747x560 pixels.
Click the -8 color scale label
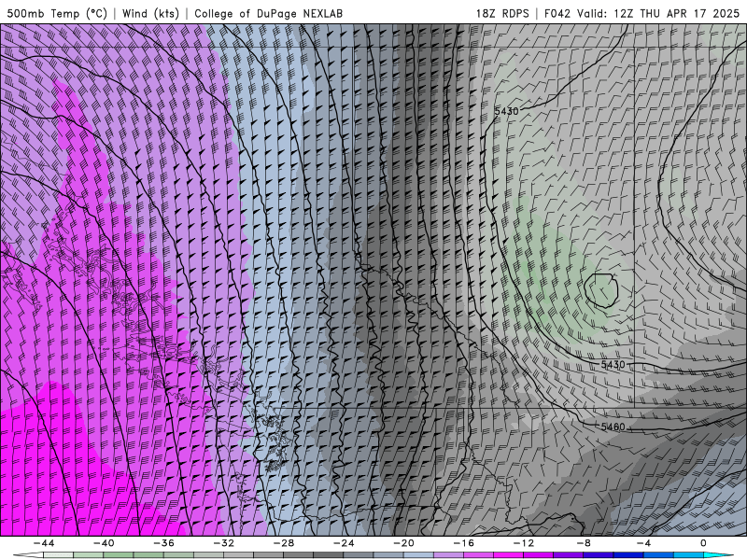585,543
